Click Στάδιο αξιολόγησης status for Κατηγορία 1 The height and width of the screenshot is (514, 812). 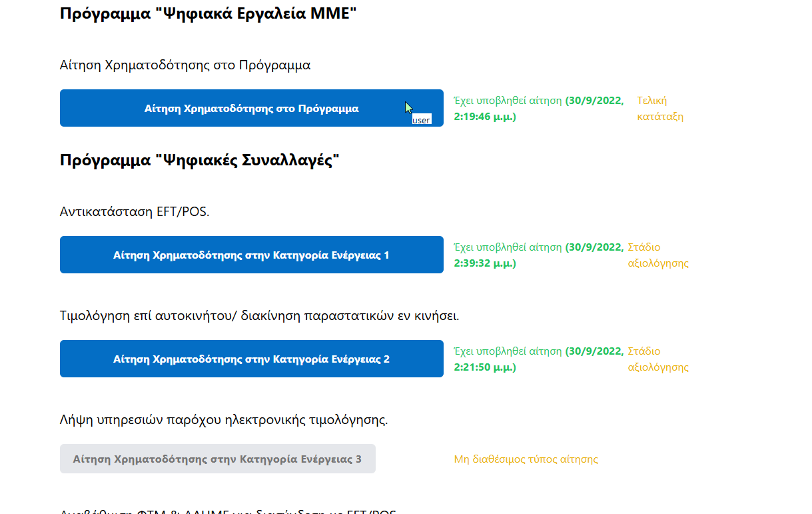[x=658, y=255]
